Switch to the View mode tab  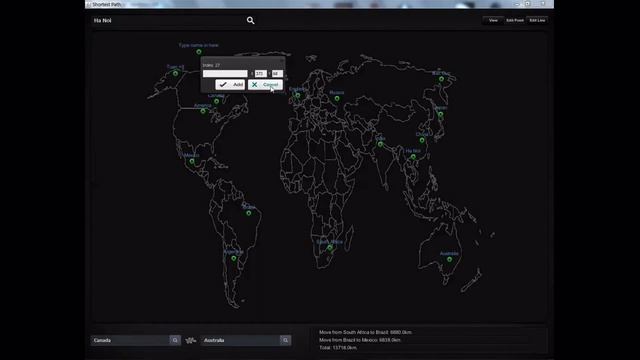tap(493, 20)
